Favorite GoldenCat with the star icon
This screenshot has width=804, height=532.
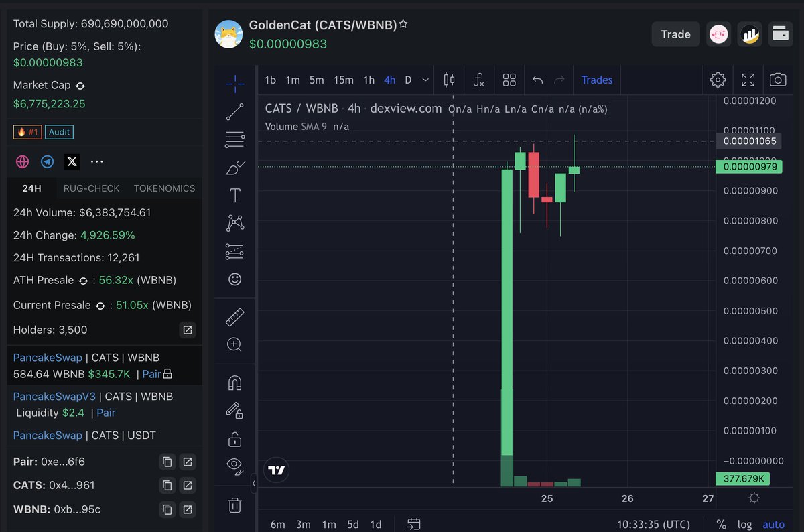coord(403,24)
